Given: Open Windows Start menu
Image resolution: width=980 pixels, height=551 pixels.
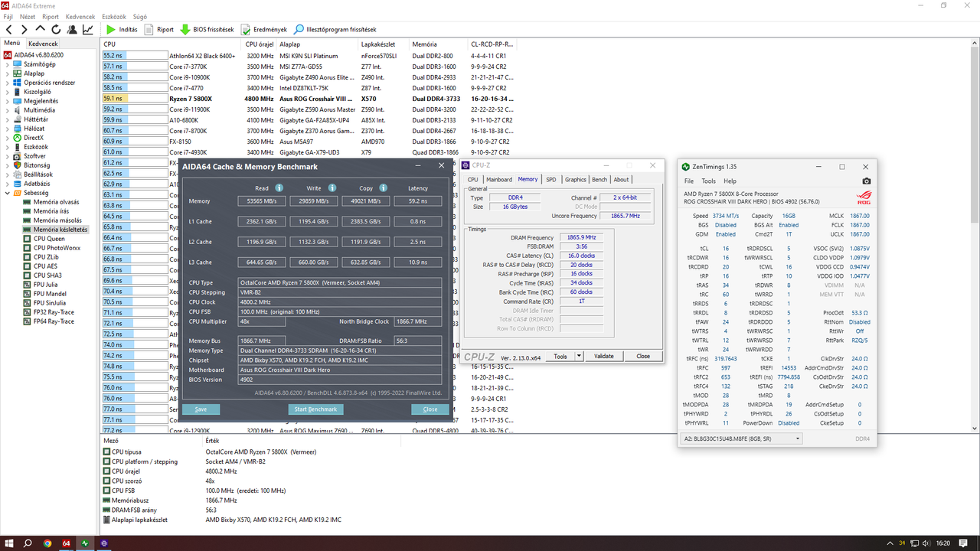Looking at the screenshot, I should point(8,543).
